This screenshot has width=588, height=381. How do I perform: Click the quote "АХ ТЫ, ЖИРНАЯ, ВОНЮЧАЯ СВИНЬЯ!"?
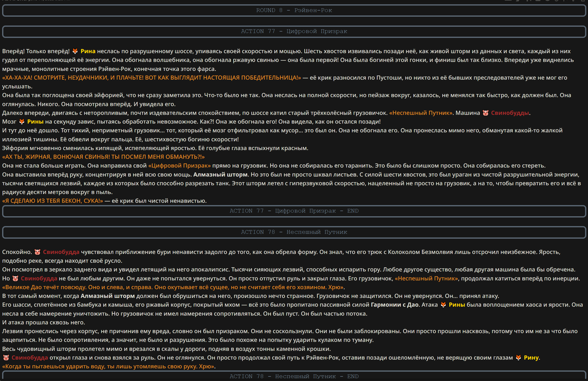103,157
